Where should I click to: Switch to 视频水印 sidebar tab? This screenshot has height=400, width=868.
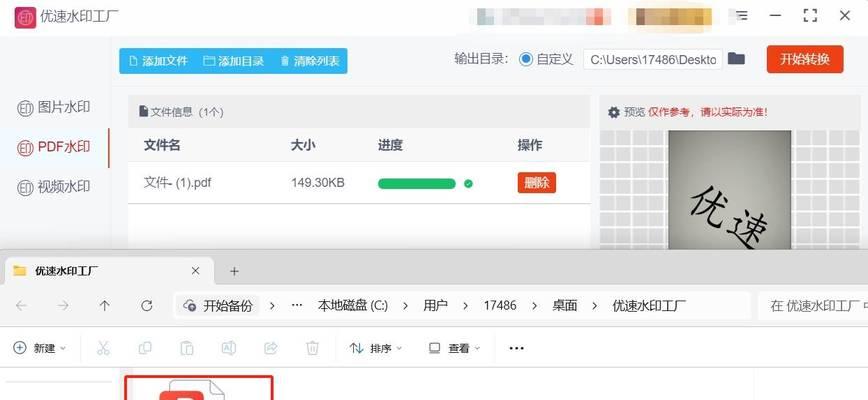[x=54, y=187]
